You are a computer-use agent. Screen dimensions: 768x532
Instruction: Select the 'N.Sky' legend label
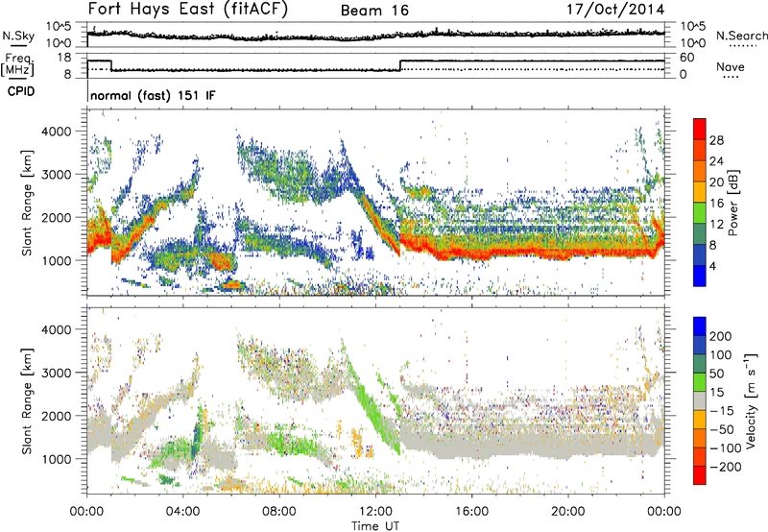[x=18, y=36]
